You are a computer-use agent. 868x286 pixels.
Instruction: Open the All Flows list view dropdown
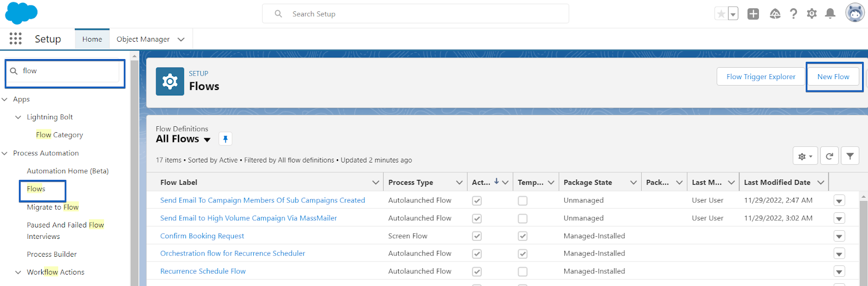pyautogui.click(x=207, y=140)
